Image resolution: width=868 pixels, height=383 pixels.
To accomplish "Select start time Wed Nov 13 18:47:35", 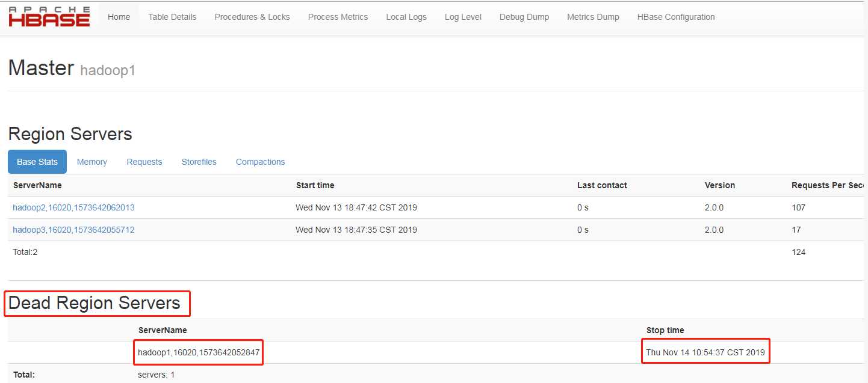I will 356,230.
